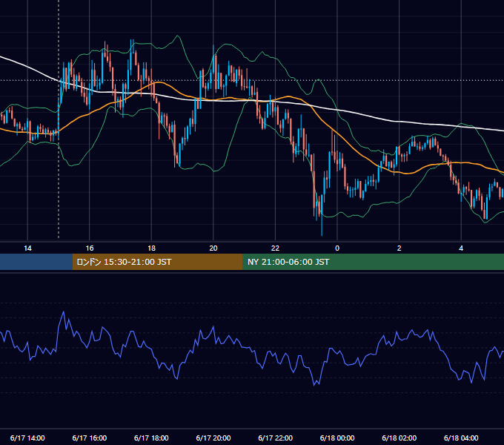Screen dimensions: 504x445
Task: Click the time axis label 20
Action: tap(213, 248)
